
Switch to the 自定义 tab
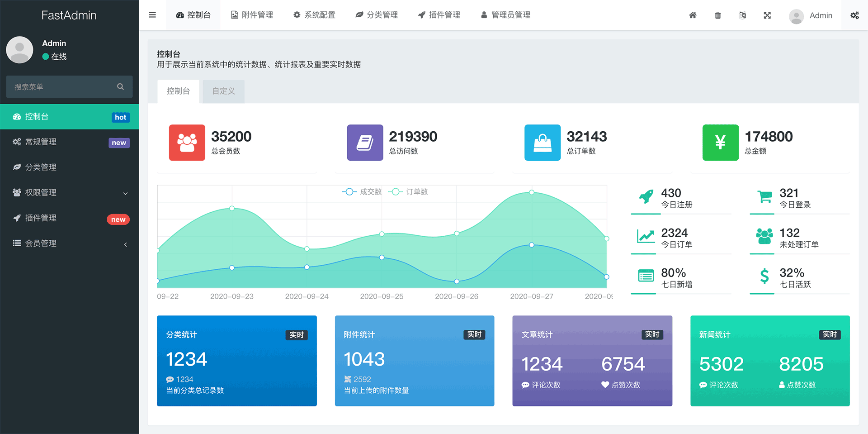pos(223,91)
